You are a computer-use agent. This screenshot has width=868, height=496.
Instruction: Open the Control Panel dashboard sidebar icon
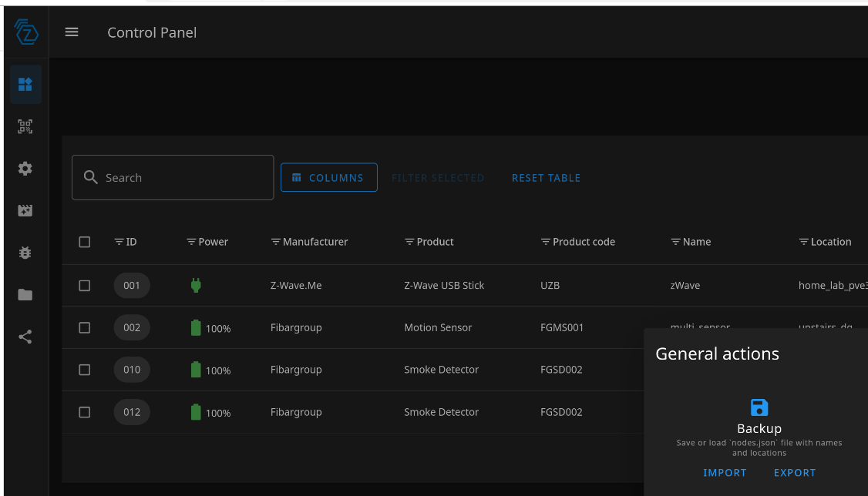tap(25, 85)
